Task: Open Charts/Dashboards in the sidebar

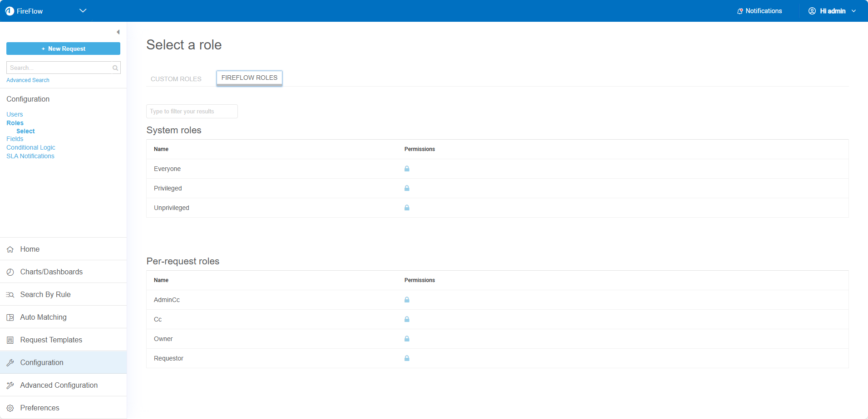Action: tap(51, 272)
